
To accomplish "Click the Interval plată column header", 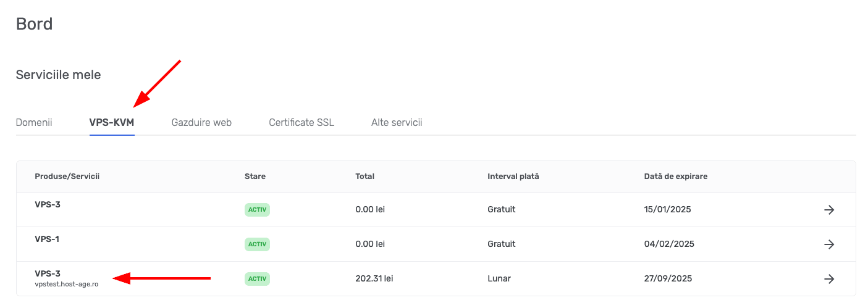I will click(x=513, y=177).
